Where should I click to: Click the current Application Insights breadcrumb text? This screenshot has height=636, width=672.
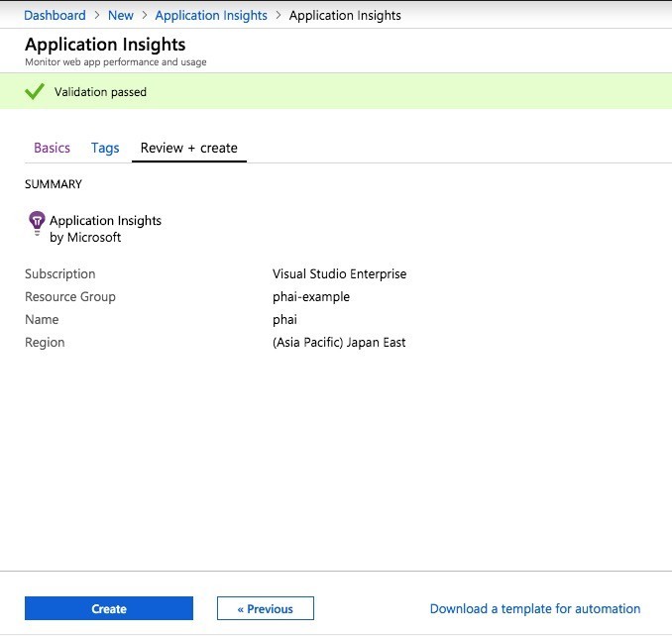point(345,16)
